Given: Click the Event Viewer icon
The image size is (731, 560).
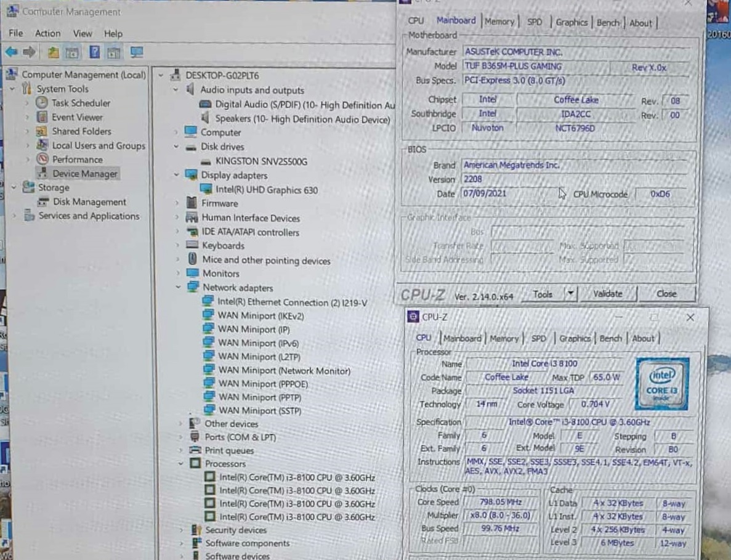Looking at the screenshot, I should click(42, 116).
